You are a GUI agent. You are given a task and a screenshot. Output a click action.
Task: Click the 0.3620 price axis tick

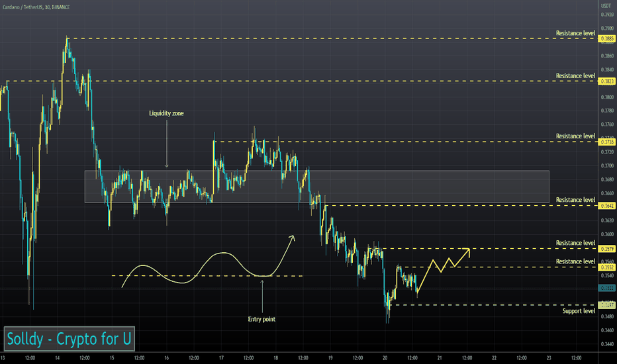607,220
